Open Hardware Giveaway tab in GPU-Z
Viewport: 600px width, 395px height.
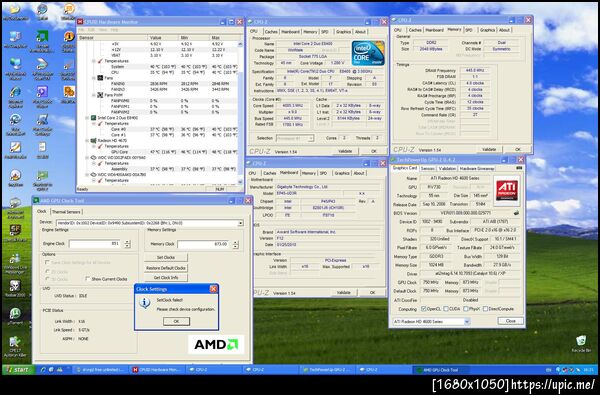tap(476, 168)
